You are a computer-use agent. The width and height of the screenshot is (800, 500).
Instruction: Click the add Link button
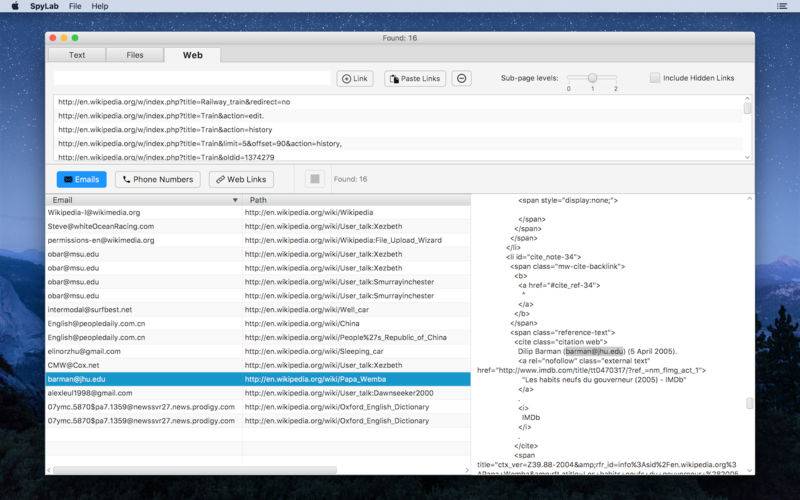pos(355,79)
